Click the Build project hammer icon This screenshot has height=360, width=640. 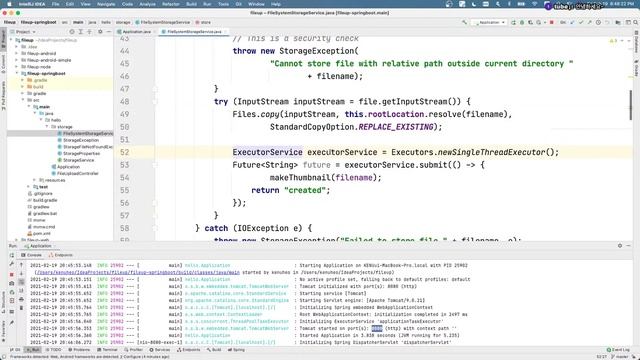[464, 22]
